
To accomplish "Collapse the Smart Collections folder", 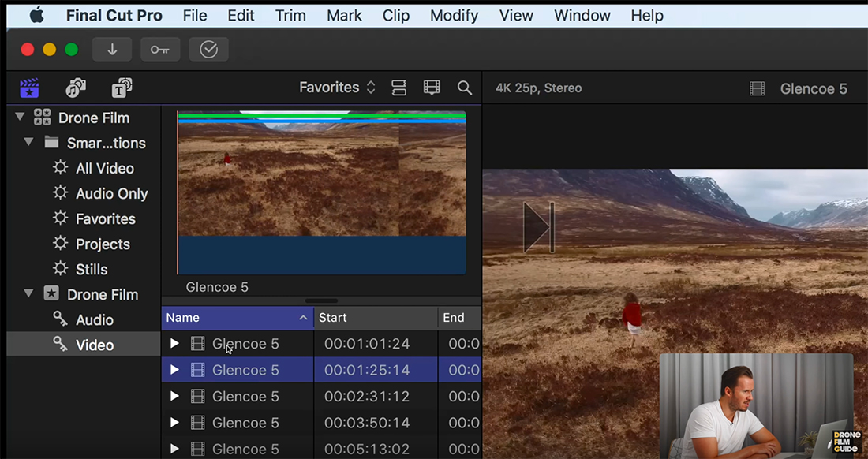I will click(29, 143).
